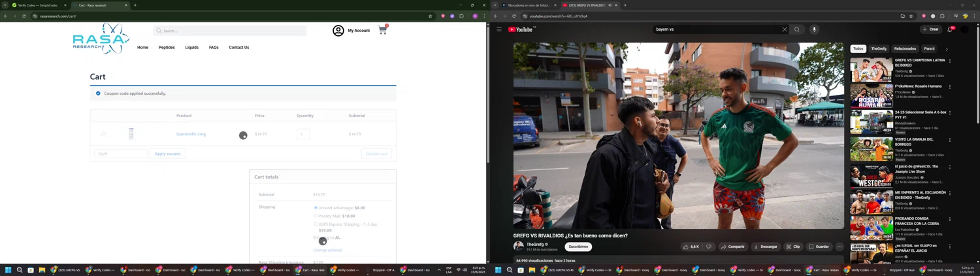This screenshot has height=276, width=980.
Task: Open YouTube notifications bell
Action: pos(951,29)
